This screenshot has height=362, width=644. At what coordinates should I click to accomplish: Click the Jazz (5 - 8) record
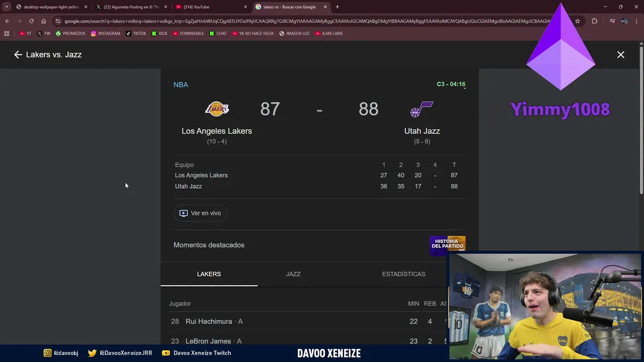point(422,142)
